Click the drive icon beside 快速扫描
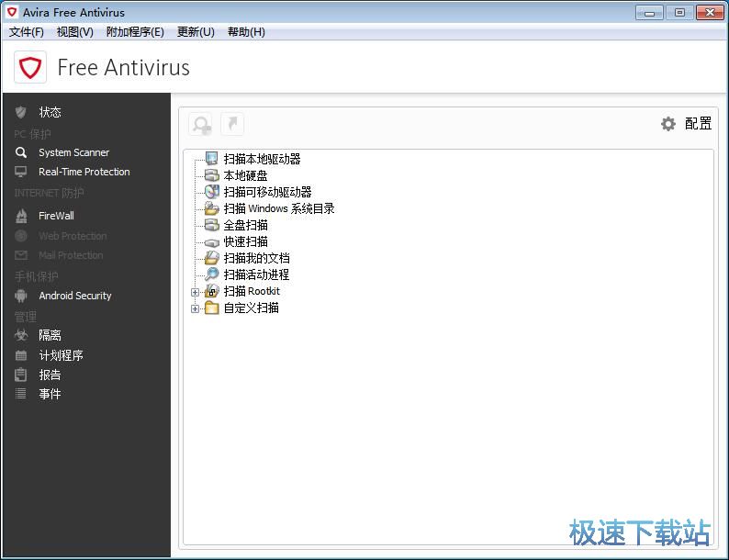This screenshot has height=560, width=729. coord(211,242)
